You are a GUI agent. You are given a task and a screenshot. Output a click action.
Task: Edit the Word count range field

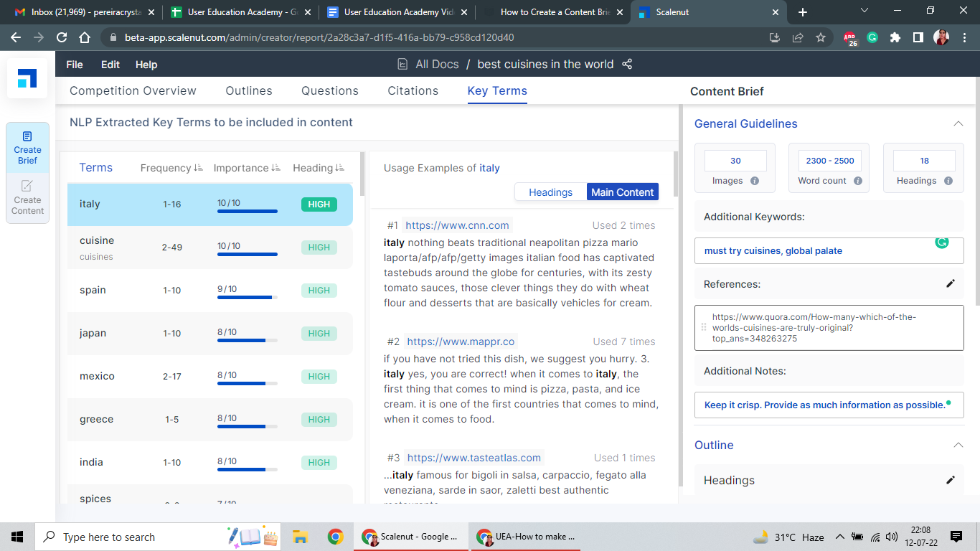(x=829, y=161)
